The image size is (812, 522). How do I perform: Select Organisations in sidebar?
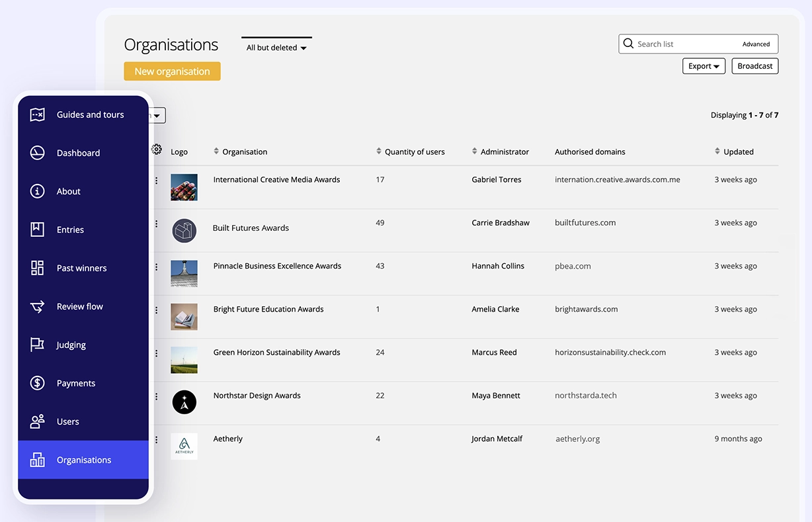[83, 460]
